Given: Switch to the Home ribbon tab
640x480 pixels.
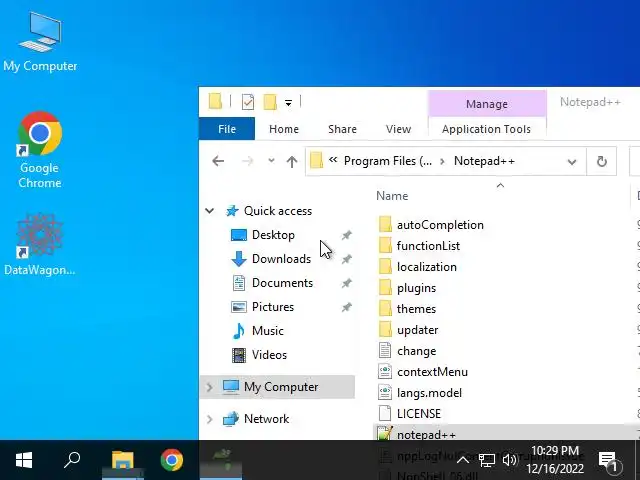Looking at the screenshot, I should click(284, 129).
